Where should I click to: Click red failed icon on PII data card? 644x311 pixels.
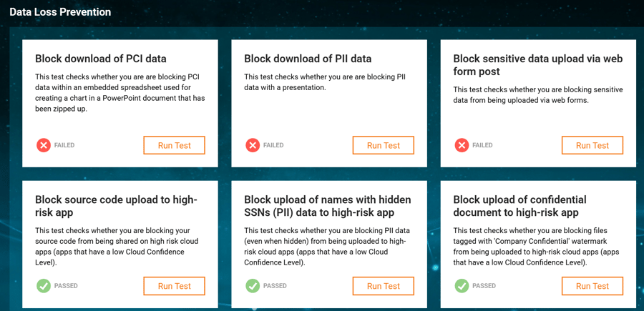coord(253,145)
